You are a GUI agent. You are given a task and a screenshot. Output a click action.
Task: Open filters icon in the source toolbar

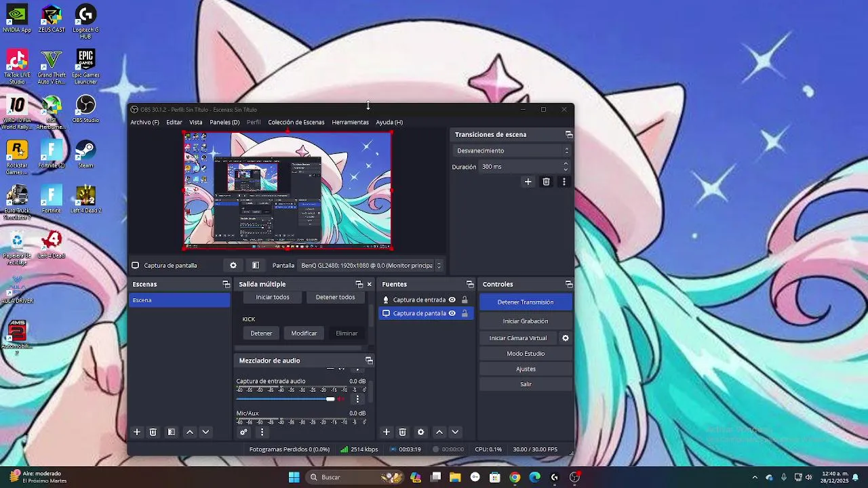tap(256, 266)
